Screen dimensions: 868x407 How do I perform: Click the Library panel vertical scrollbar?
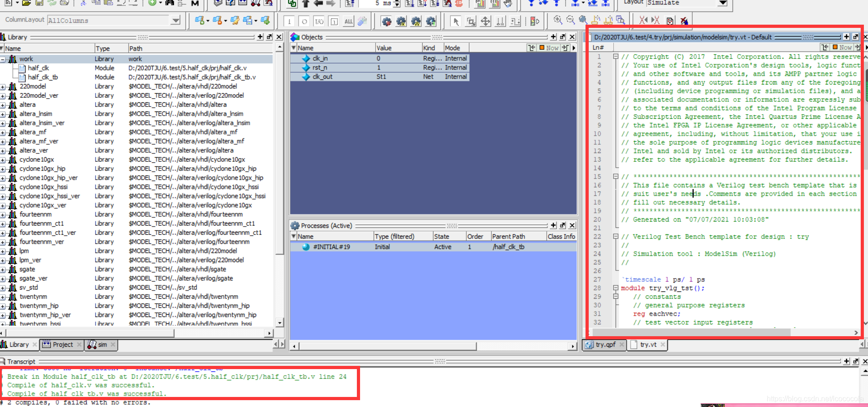pos(279,185)
